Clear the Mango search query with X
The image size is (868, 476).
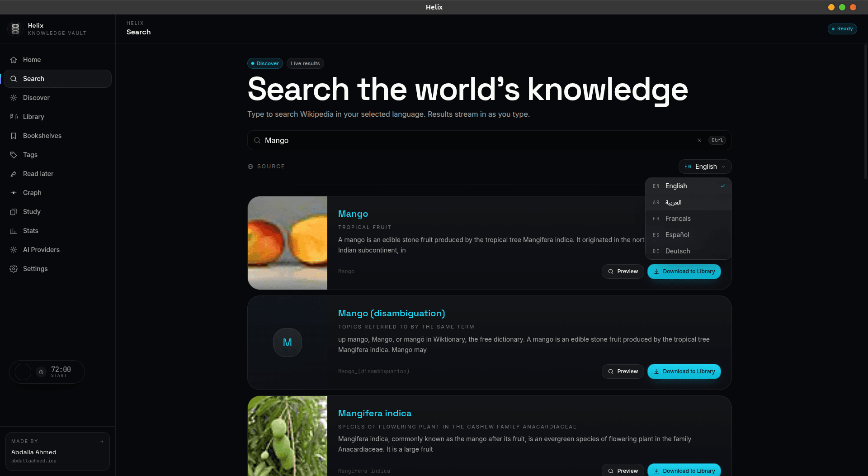coord(699,140)
